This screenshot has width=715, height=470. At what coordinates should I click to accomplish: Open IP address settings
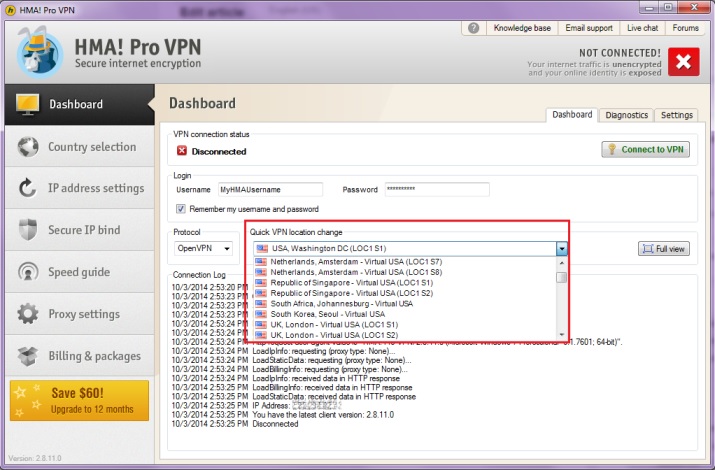80,188
